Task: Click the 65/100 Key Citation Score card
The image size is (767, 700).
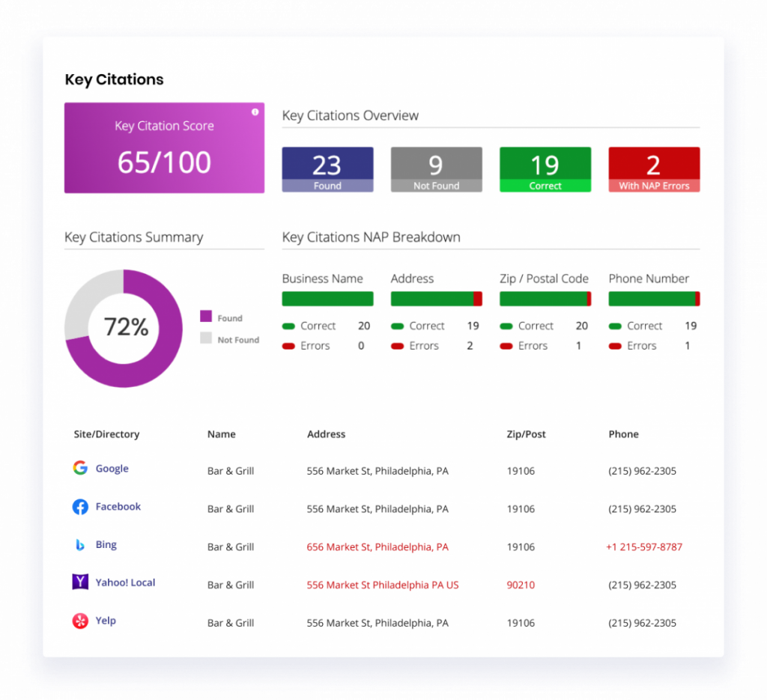Action: [x=164, y=147]
